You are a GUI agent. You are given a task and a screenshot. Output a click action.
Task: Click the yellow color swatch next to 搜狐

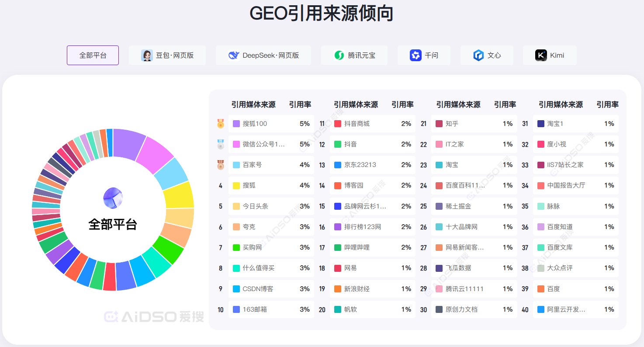coord(236,186)
